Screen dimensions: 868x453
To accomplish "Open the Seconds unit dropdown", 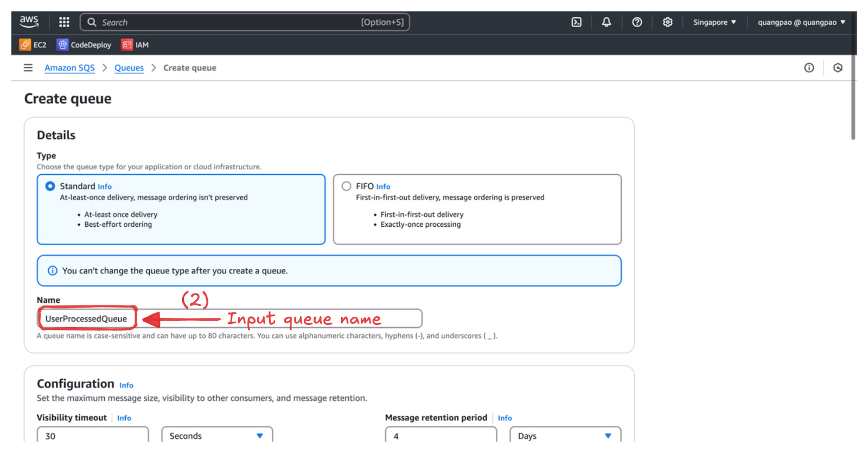I will [217, 435].
